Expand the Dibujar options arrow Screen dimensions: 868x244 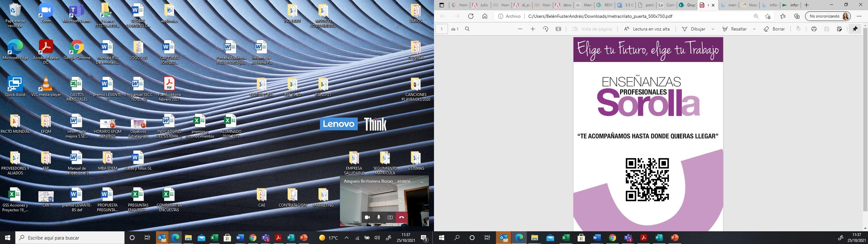713,29
